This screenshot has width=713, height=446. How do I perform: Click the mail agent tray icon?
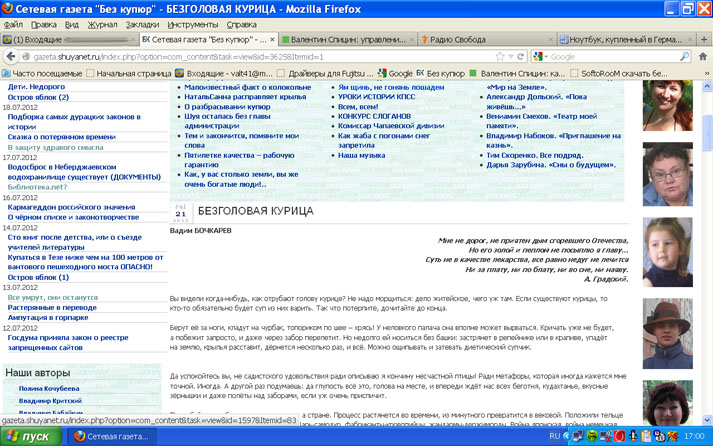click(x=659, y=436)
